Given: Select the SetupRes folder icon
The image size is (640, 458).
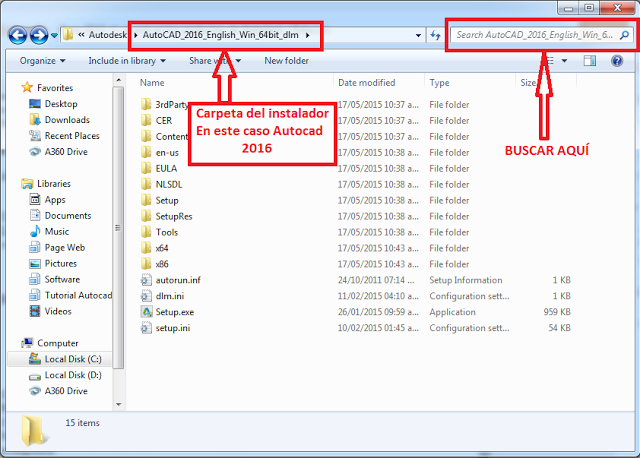Looking at the screenshot, I should 146,216.
